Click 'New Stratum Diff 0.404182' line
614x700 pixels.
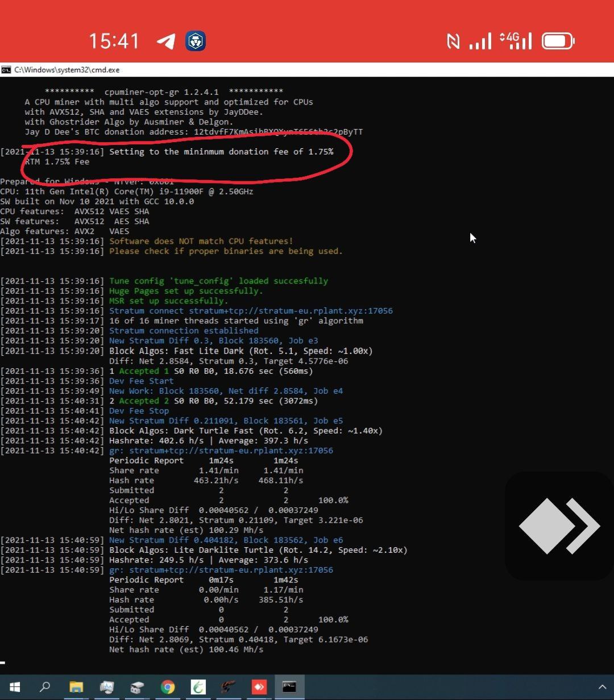click(x=172, y=540)
